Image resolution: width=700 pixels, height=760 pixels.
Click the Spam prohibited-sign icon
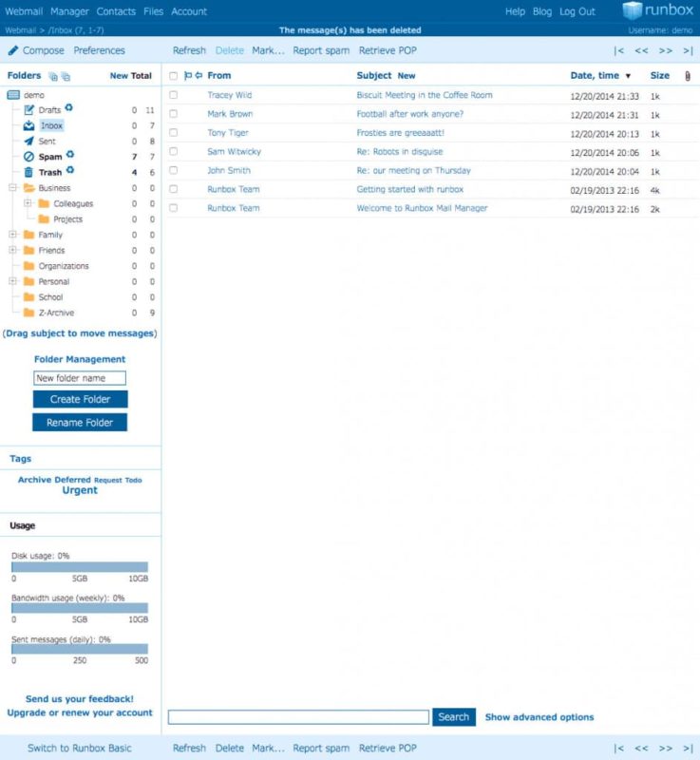click(x=28, y=157)
